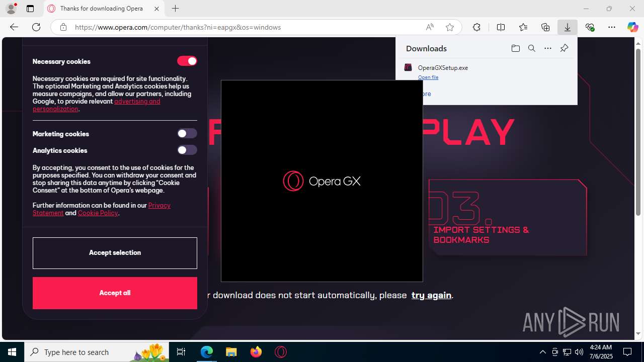Click the browser profile avatar icon
The image size is (644, 362).
(x=11, y=9)
